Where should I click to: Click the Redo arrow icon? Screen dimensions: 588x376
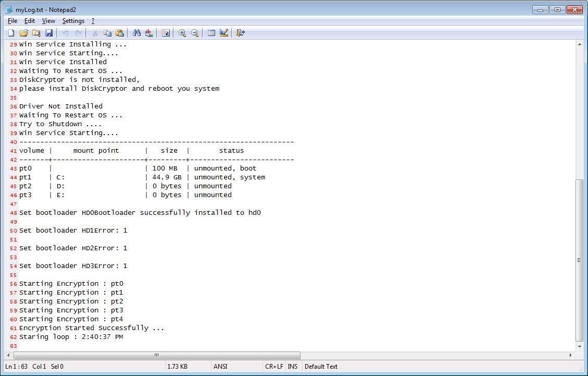coord(78,33)
